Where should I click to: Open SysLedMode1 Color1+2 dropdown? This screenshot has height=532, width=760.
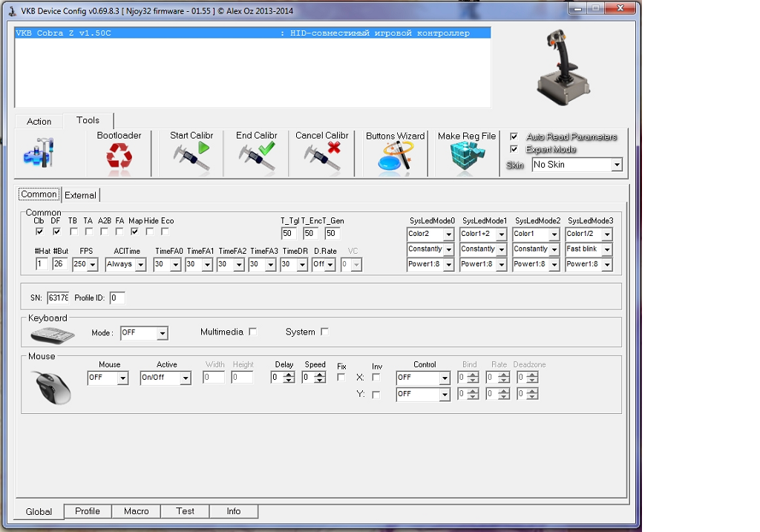click(502, 234)
